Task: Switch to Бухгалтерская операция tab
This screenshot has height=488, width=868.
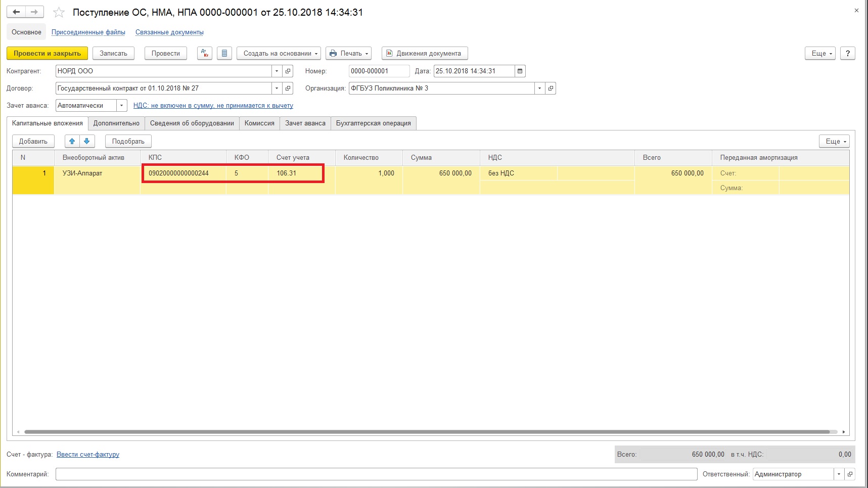Action: pyautogui.click(x=374, y=123)
